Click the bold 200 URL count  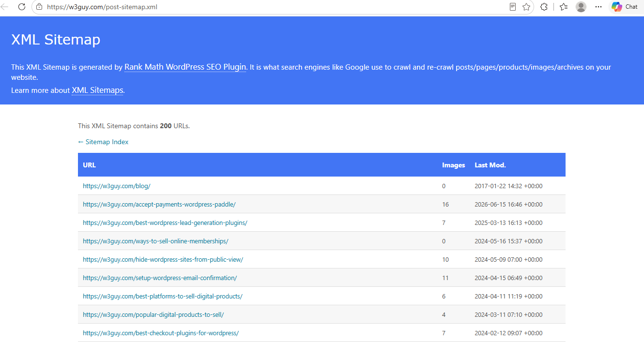pyautogui.click(x=166, y=126)
